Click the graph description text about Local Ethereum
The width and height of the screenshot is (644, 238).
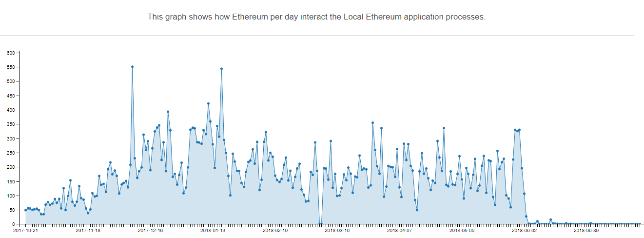point(317,17)
